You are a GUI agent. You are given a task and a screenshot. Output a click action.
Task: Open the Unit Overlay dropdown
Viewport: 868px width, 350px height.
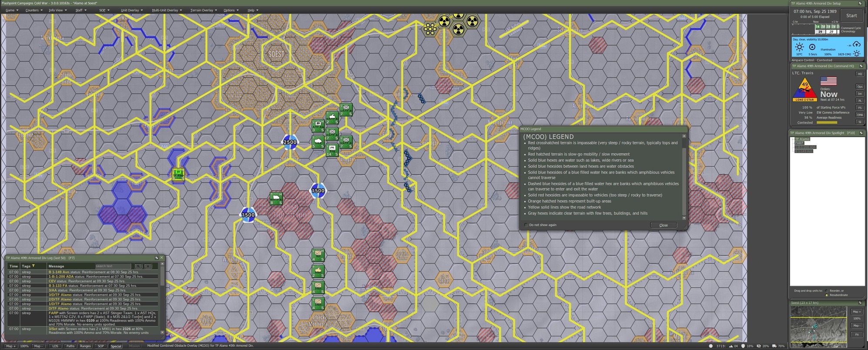pos(132,10)
